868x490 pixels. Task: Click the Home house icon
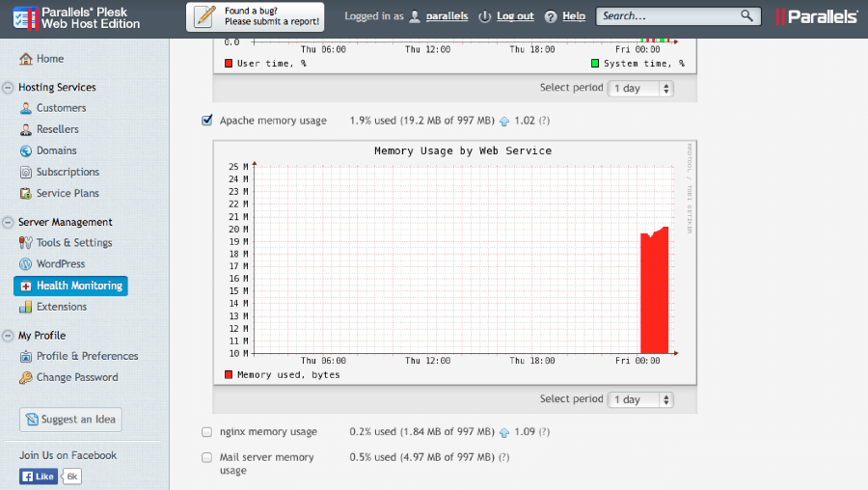point(25,59)
